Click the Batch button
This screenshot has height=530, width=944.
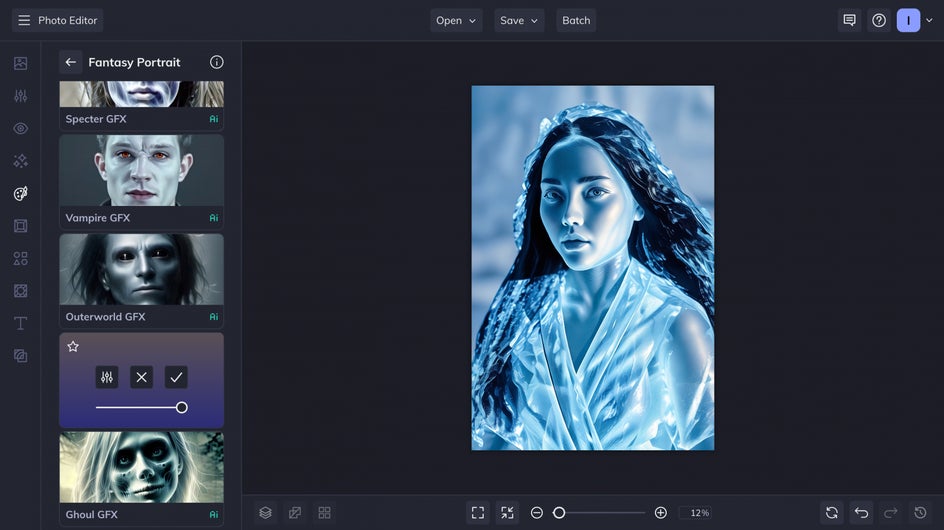[576, 20]
